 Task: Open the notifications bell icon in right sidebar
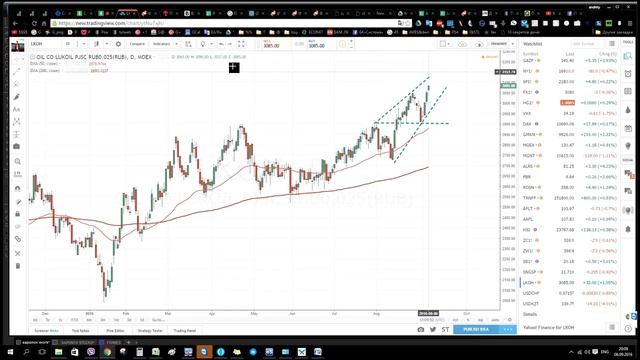point(628,229)
